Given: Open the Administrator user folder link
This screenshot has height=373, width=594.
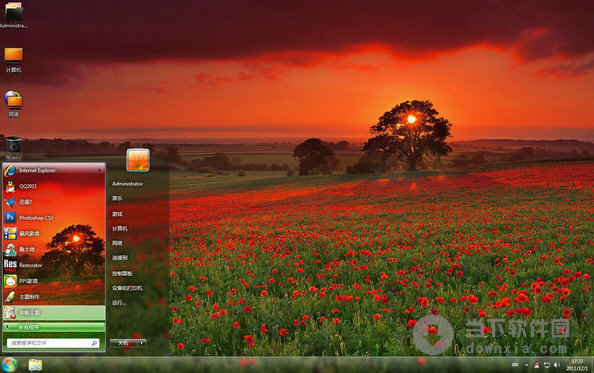Looking at the screenshot, I should (x=127, y=184).
